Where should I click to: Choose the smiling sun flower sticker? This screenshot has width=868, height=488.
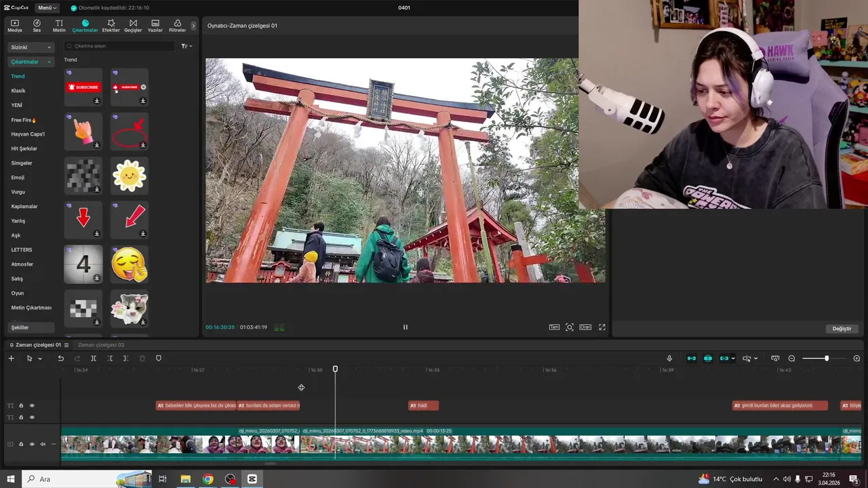point(129,176)
